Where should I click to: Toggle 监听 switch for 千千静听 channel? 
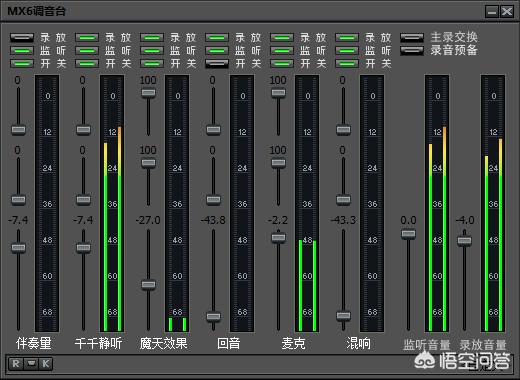pyautogui.click(x=87, y=51)
